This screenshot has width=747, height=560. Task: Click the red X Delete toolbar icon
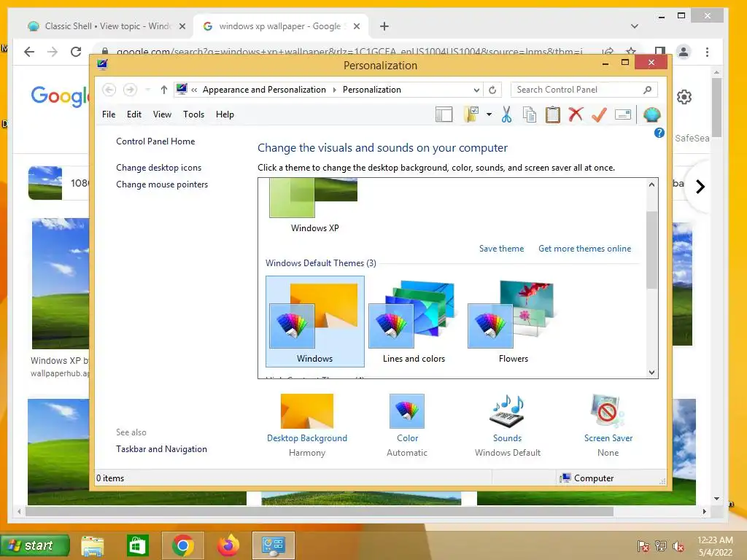576,114
